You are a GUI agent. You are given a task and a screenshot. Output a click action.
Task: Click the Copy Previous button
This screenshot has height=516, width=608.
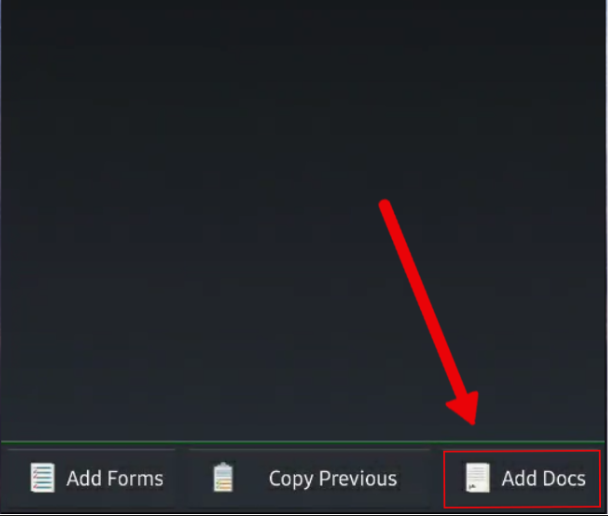[309, 478]
